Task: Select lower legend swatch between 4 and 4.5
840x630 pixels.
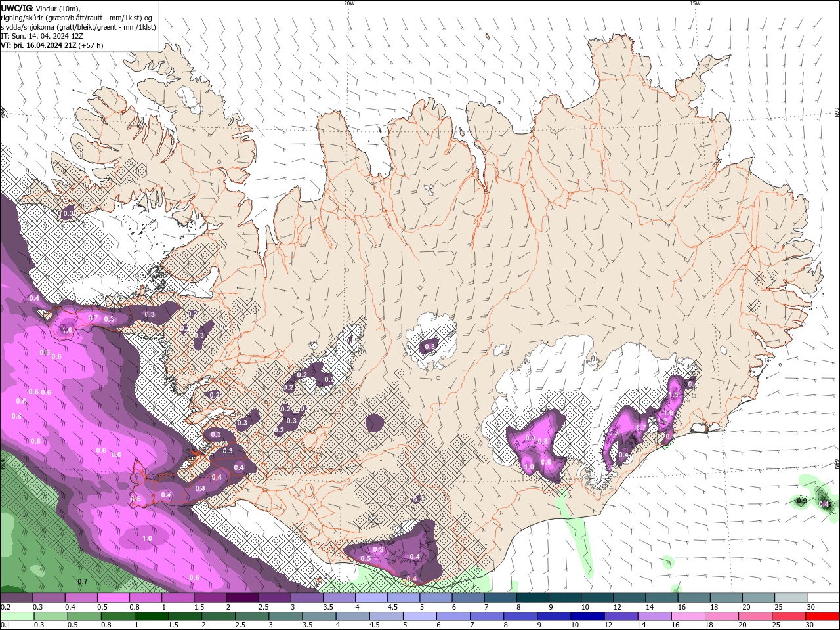Action: tap(352, 616)
